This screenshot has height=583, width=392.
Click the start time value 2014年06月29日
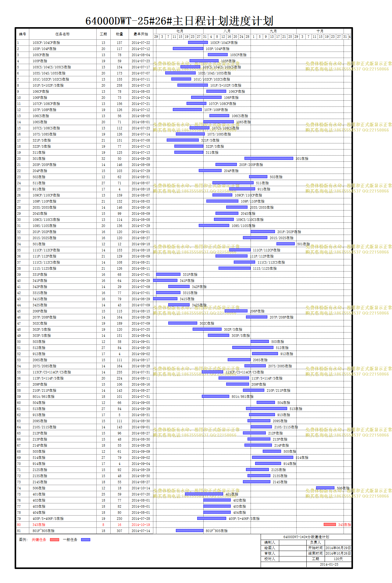(338, 548)
